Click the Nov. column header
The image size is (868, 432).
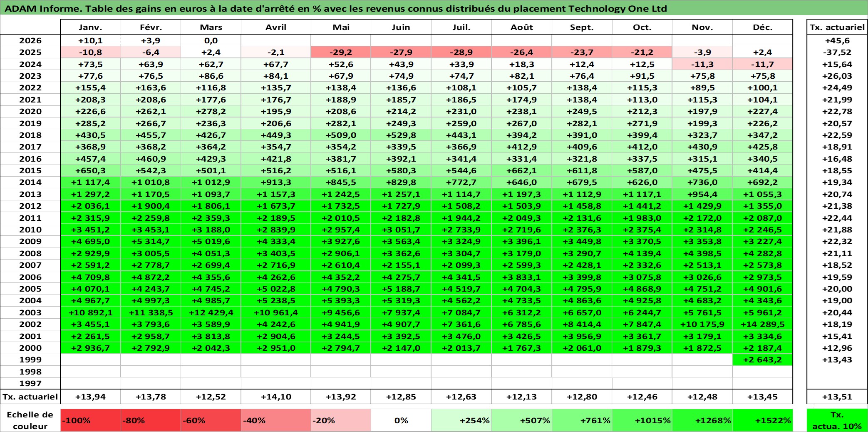702,27
